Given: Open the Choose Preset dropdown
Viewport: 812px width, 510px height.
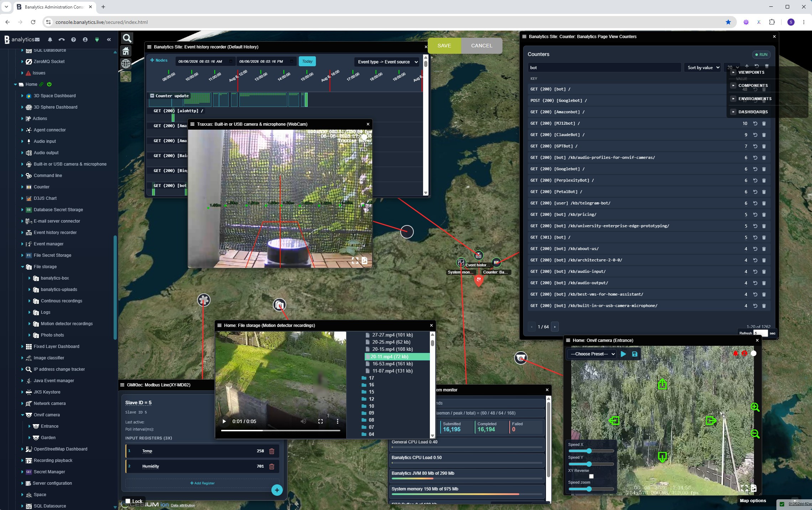Looking at the screenshot, I should click(x=592, y=354).
